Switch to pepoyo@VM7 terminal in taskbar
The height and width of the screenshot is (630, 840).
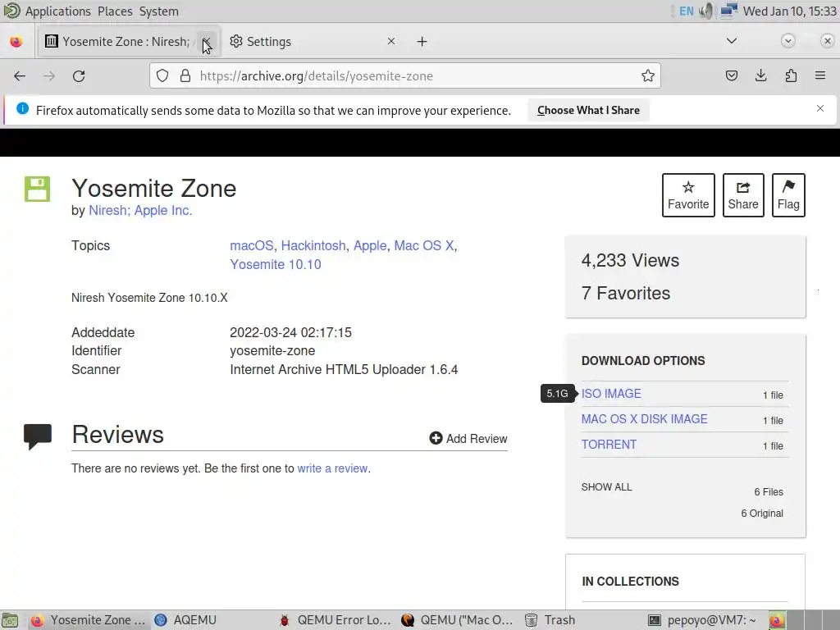[x=703, y=620]
